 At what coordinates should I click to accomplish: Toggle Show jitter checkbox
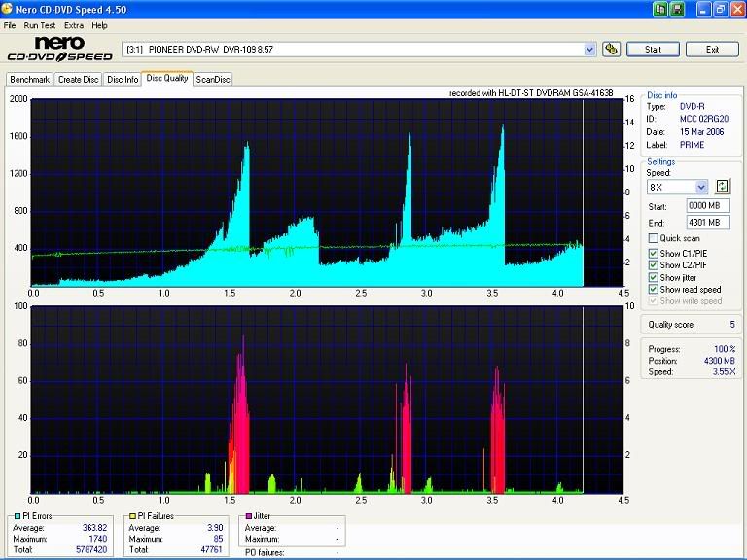[654, 277]
